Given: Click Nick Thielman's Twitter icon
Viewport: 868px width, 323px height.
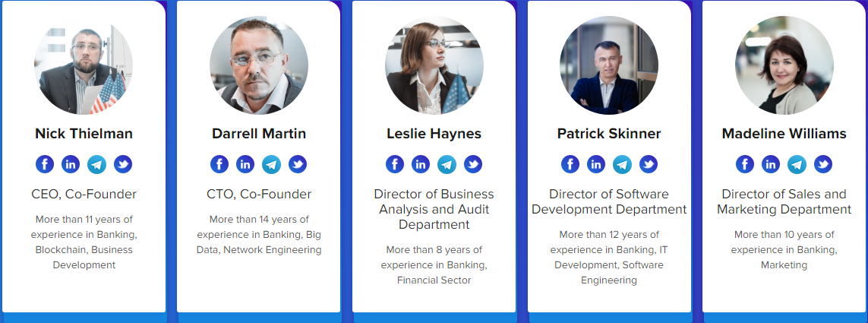Looking at the screenshot, I should [123, 164].
